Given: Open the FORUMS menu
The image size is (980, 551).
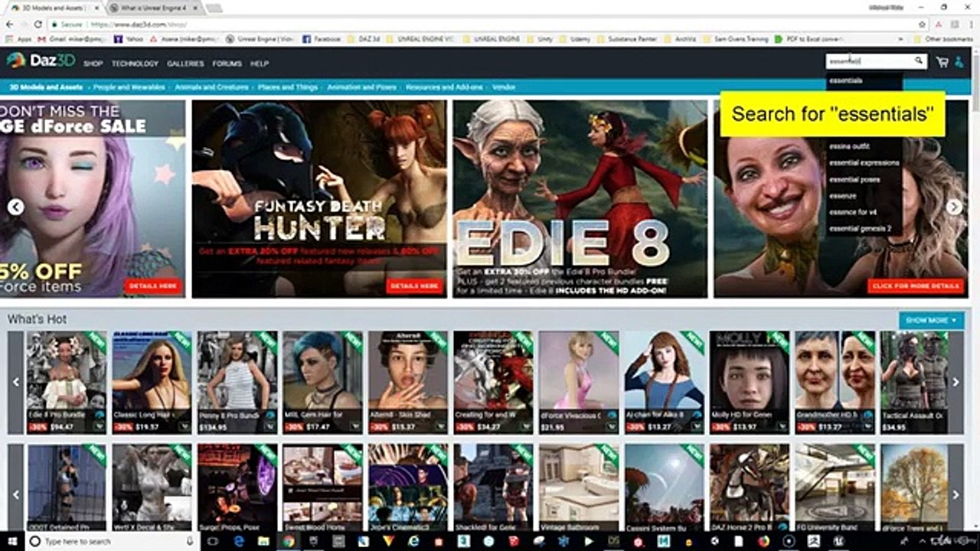Looking at the screenshot, I should click(227, 64).
